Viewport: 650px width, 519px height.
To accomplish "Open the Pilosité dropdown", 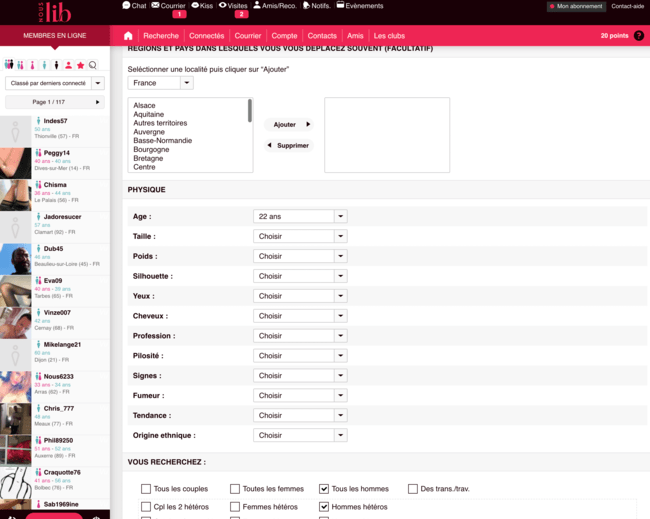I will [300, 356].
